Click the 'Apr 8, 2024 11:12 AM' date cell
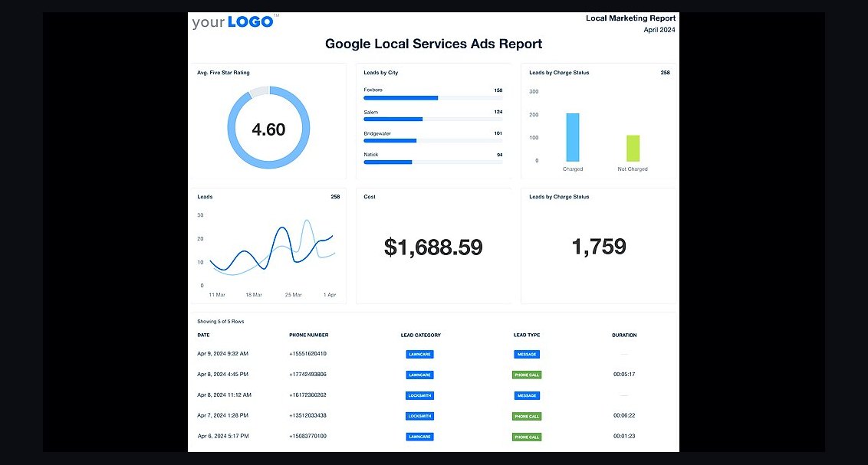The image size is (868, 465). tap(224, 395)
